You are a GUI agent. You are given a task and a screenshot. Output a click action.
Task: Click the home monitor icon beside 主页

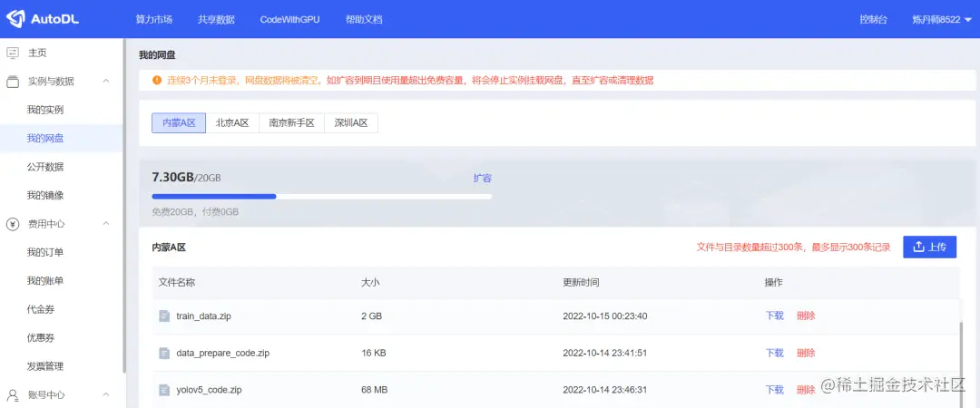(x=13, y=53)
